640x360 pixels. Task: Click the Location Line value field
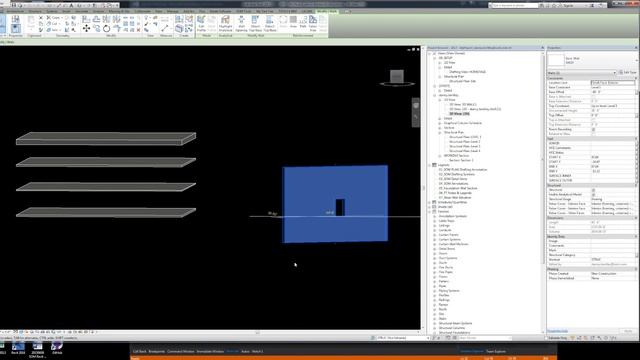tap(613, 83)
